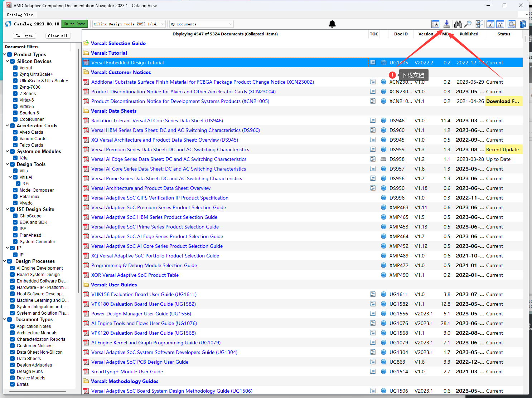The width and height of the screenshot is (532, 398).
Task: Open the binoculars find tool
Action: tap(458, 24)
